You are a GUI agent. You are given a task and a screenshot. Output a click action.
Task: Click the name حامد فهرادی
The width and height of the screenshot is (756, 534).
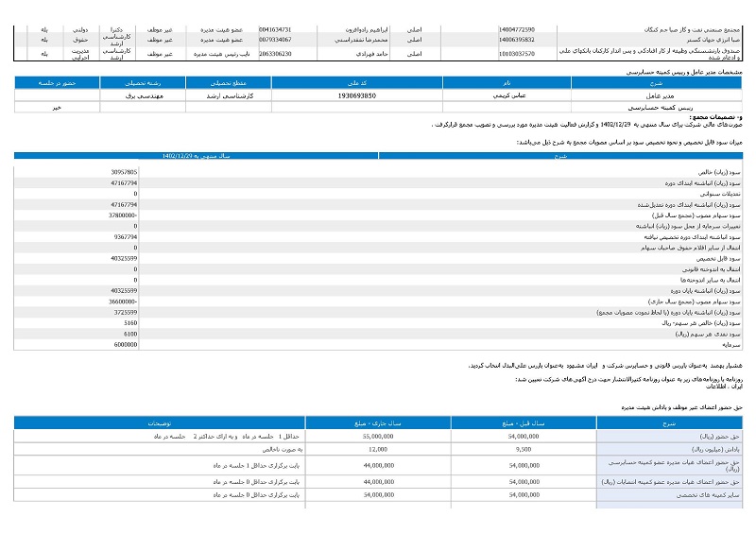[371, 54]
